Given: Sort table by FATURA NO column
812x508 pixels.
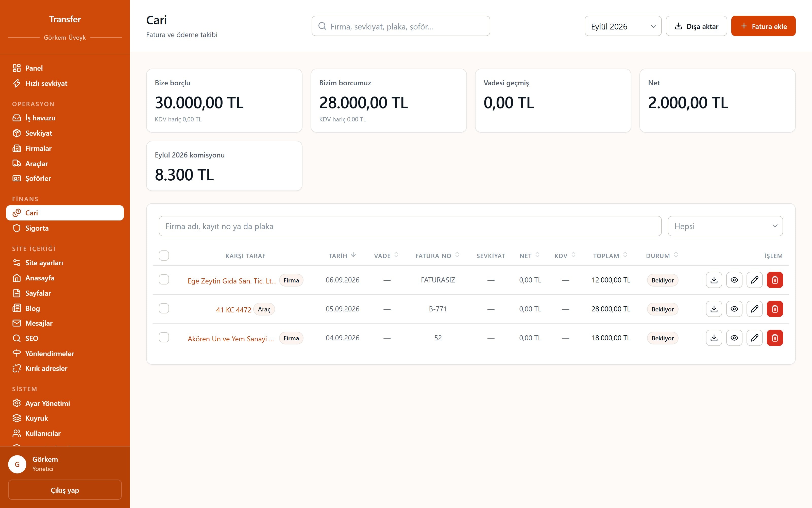Looking at the screenshot, I should click(437, 256).
